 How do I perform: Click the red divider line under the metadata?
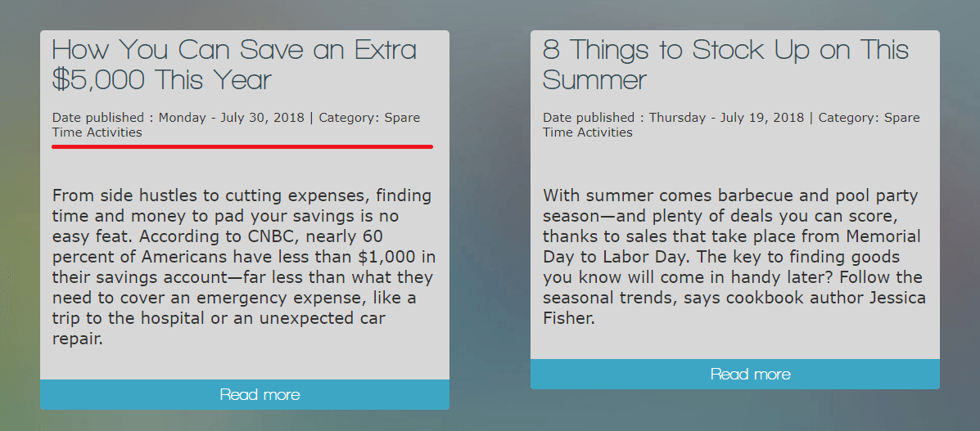point(242,146)
